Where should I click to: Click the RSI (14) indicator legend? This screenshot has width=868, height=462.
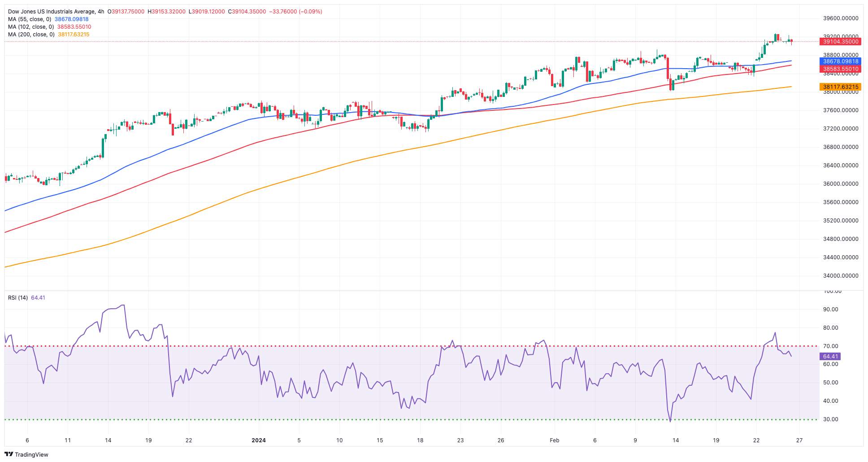pos(18,298)
